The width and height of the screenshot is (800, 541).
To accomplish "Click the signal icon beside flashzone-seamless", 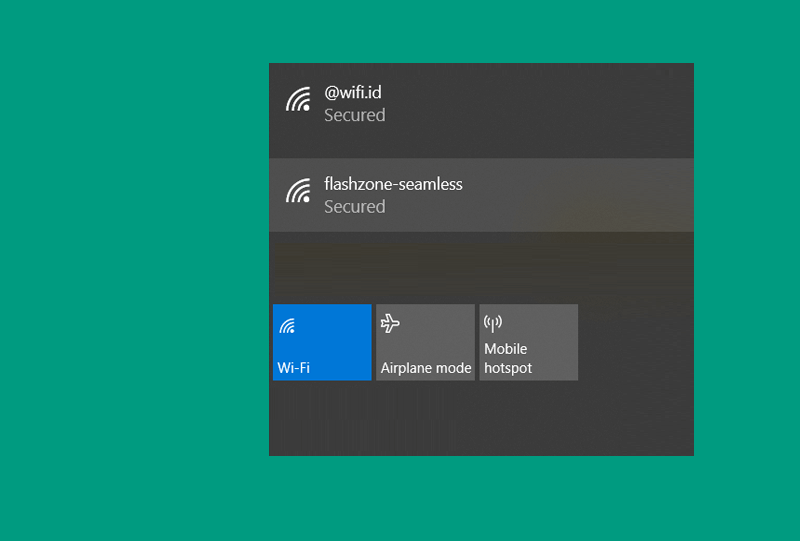I will click(x=298, y=190).
